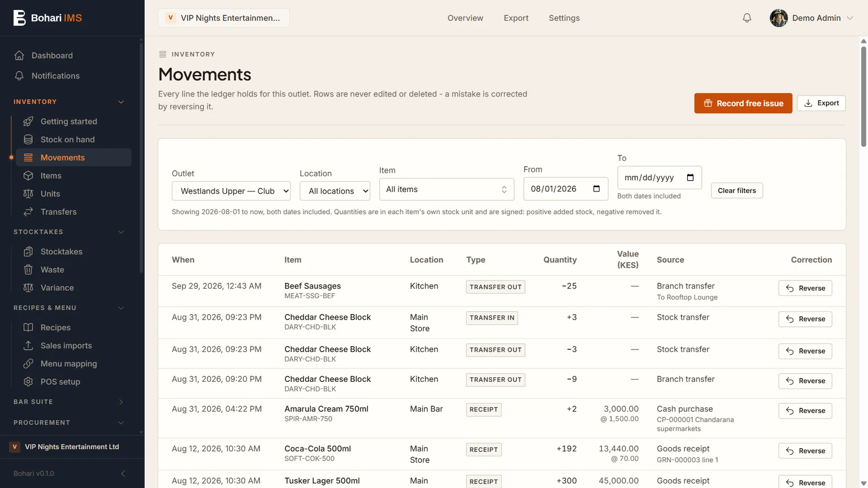The image size is (868, 488).
Task: Click the page vertical scrollbar thumb
Action: point(863,96)
